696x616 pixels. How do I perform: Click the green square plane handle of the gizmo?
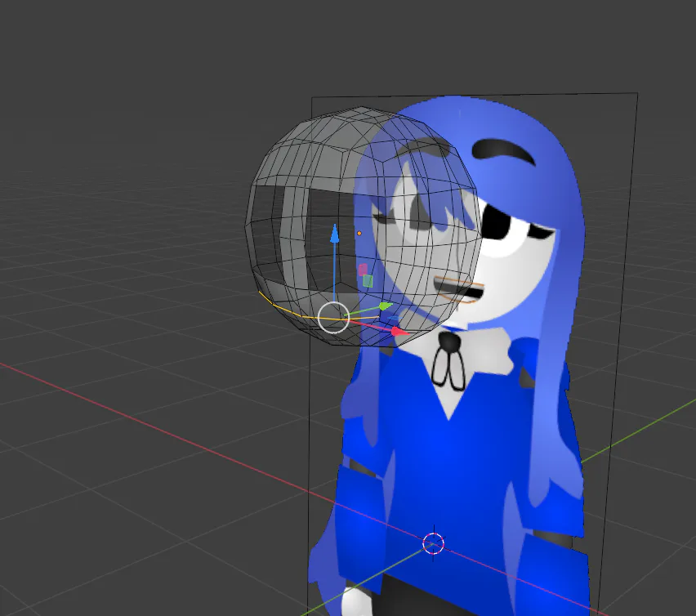pyautogui.click(x=368, y=281)
